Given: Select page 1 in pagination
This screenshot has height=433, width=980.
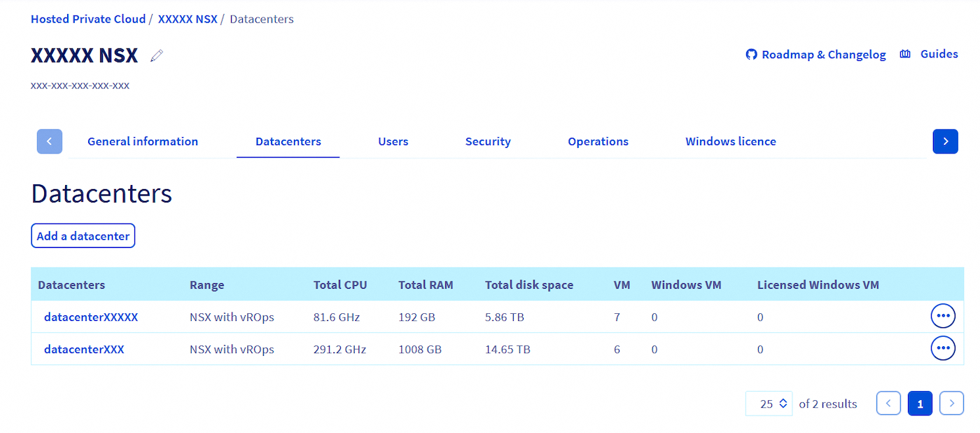Looking at the screenshot, I should click(920, 404).
